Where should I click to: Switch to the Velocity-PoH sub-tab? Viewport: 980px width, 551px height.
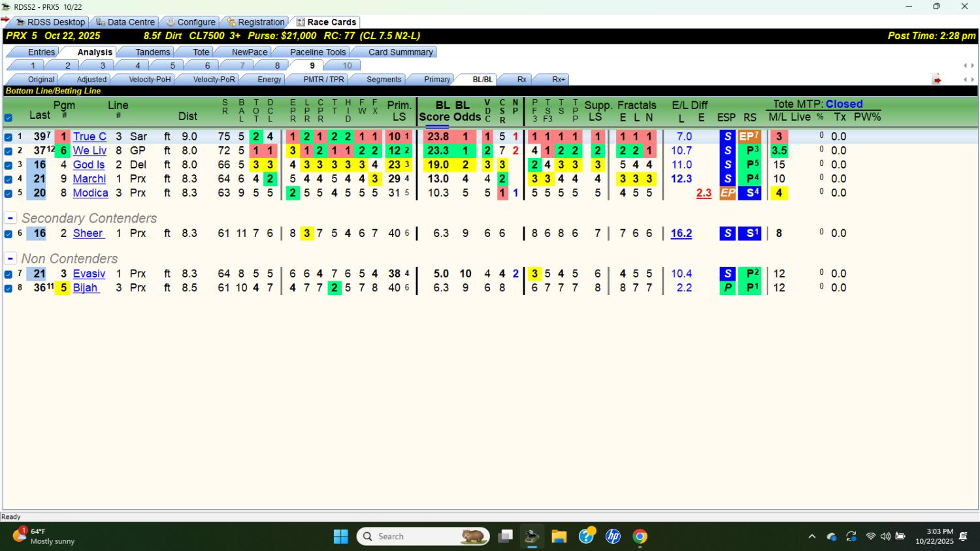tap(150, 80)
